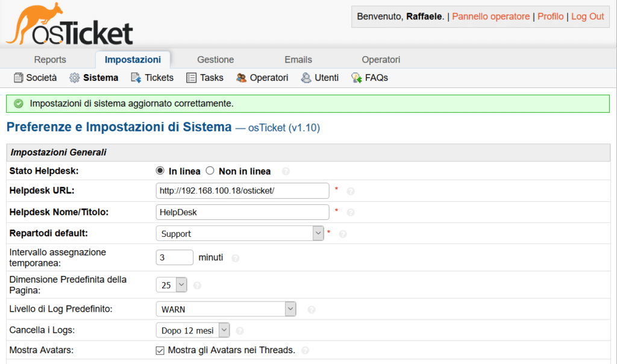The image size is (617, 364).
Task: Open FAQs settings via its icon
Action: point(357,78)
